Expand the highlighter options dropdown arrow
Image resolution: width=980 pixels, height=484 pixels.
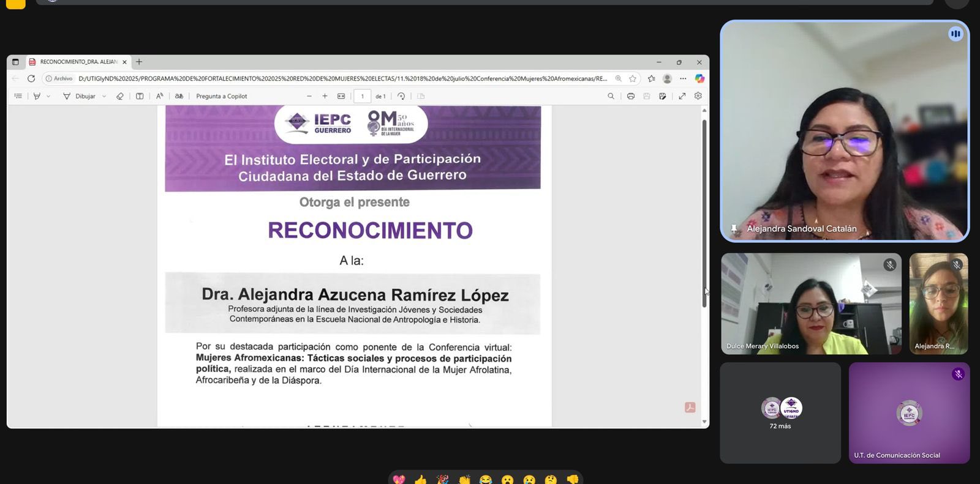[x=48, y=96]
